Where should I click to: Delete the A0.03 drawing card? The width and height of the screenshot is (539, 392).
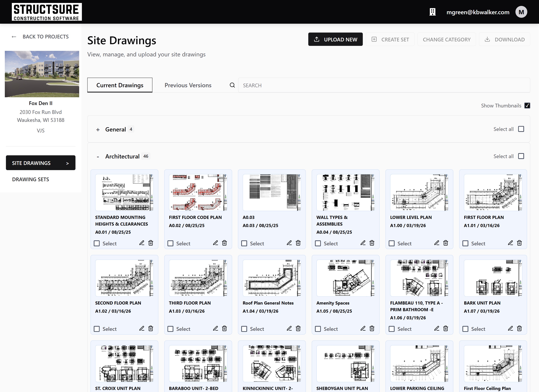click(298, 243)
